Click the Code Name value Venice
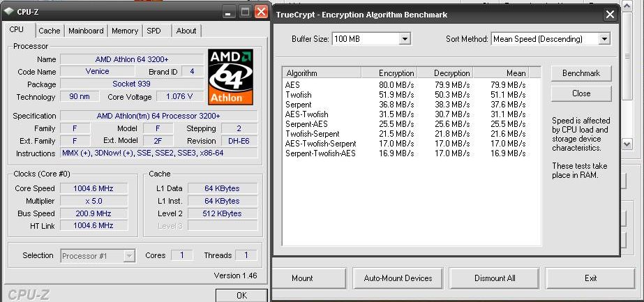644x302 pixels. coord(98,71)
